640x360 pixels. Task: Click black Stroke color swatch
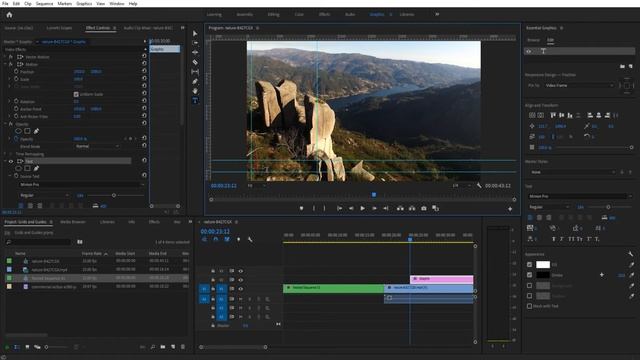(x=542, y=275)
